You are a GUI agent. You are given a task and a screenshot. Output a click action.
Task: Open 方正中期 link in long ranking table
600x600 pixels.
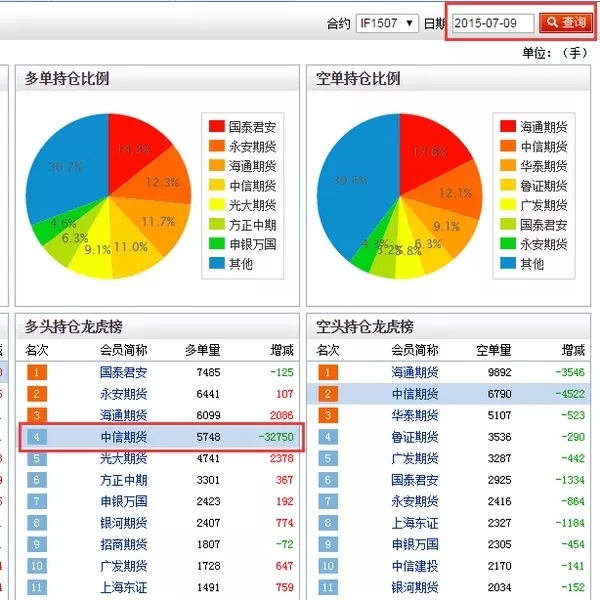click(x=124, y=480)
